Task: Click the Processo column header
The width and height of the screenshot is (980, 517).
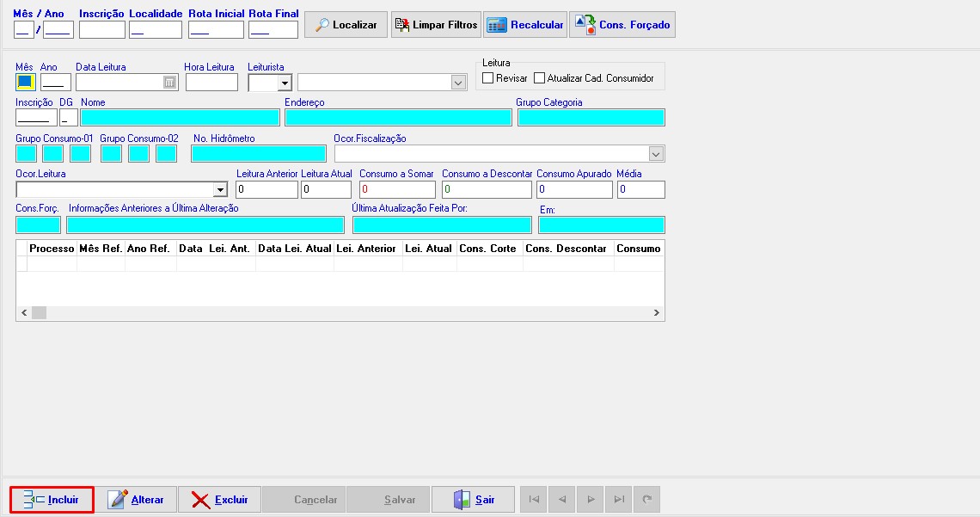Action: click(52, 249)
